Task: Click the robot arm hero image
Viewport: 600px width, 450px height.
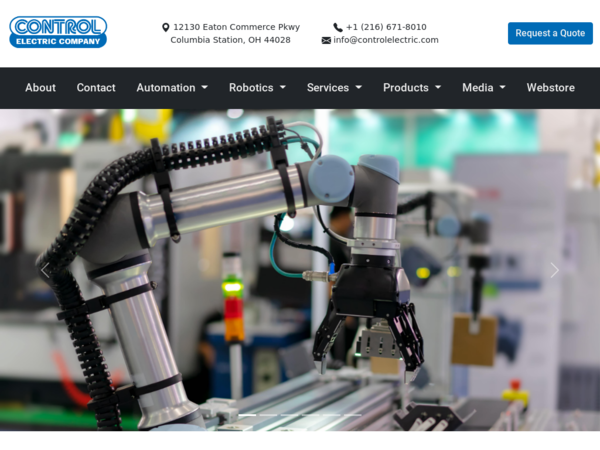Action: pyautogui.click(x=300, y=270)
